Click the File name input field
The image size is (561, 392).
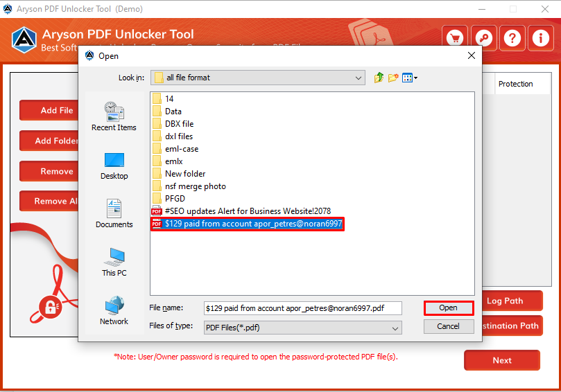tap(302, 308)
